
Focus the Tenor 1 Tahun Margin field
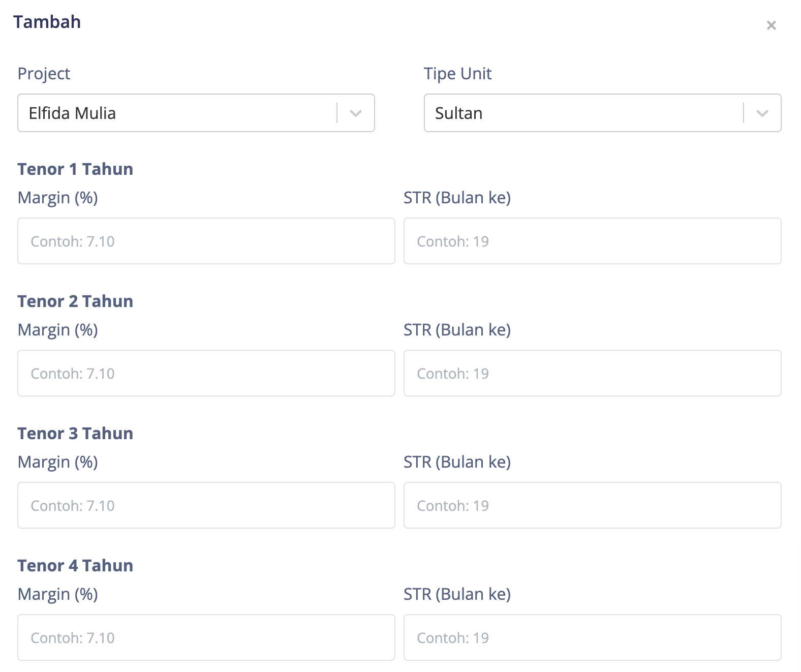(206, 241)
